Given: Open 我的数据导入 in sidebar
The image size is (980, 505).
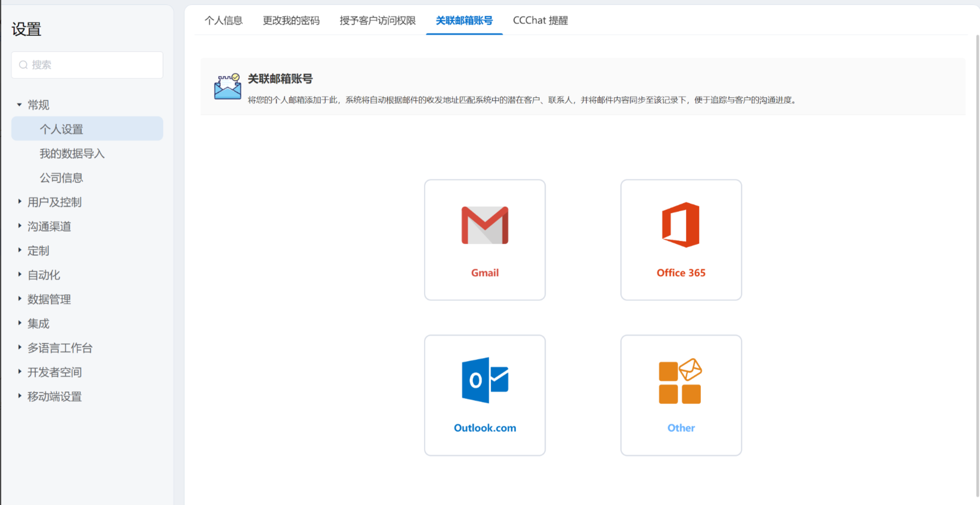Looking at the screenshot, I should click(x=72, y=154).
